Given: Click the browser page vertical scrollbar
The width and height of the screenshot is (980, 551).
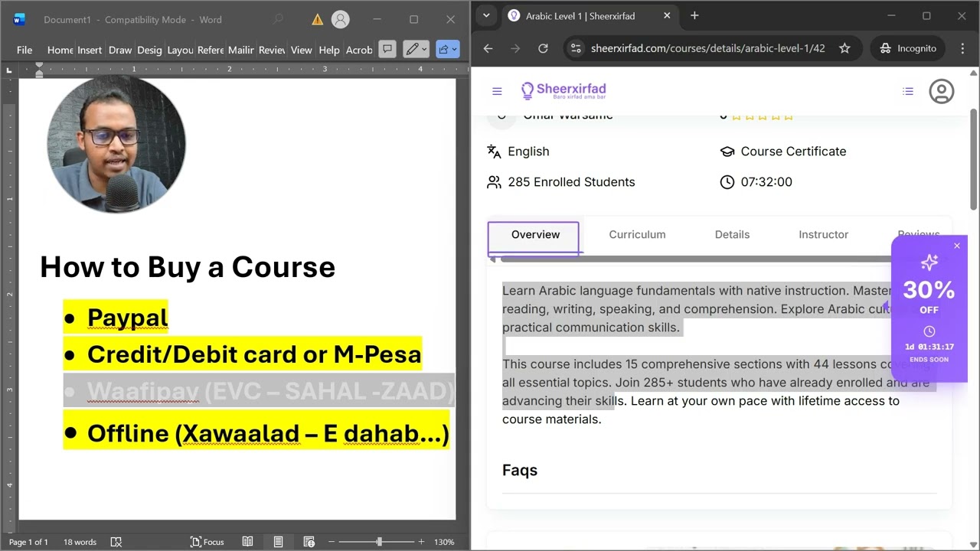Looking at the screenshot, I should pyautogui.click(x=973, y=158).
